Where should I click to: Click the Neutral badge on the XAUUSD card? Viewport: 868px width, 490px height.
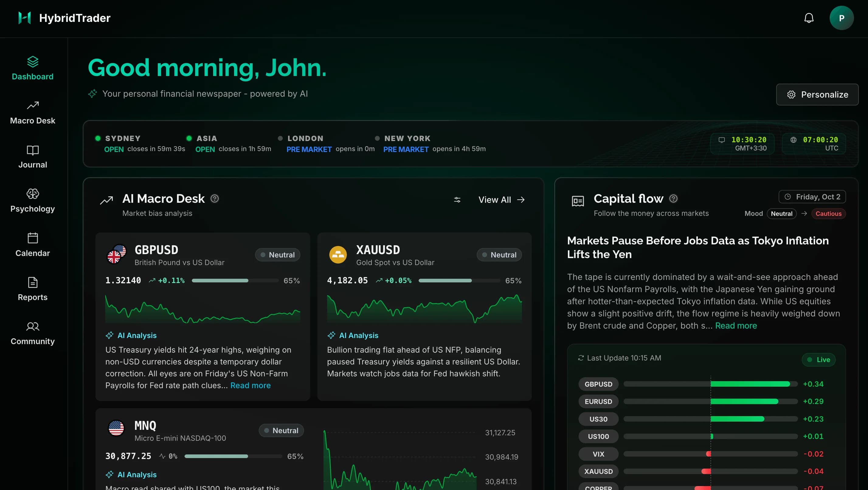pyautogui.click(x=499, y=255)
